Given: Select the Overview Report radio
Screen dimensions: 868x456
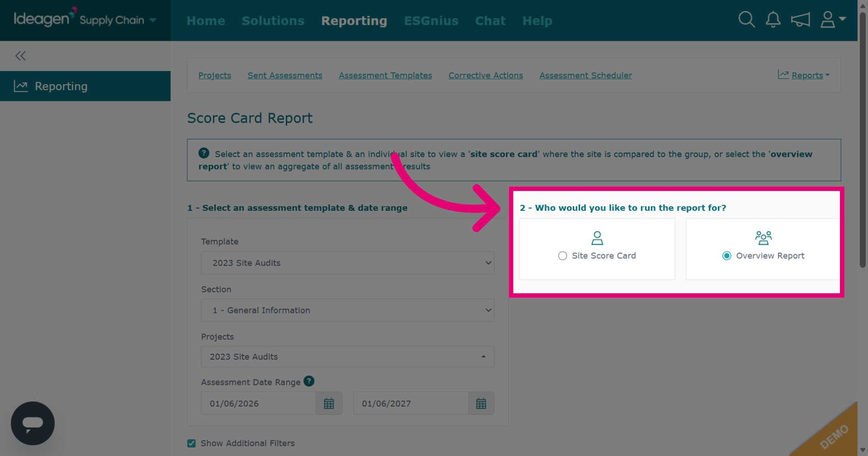Looking at the screenshot, I should click(x=726, y=256).
